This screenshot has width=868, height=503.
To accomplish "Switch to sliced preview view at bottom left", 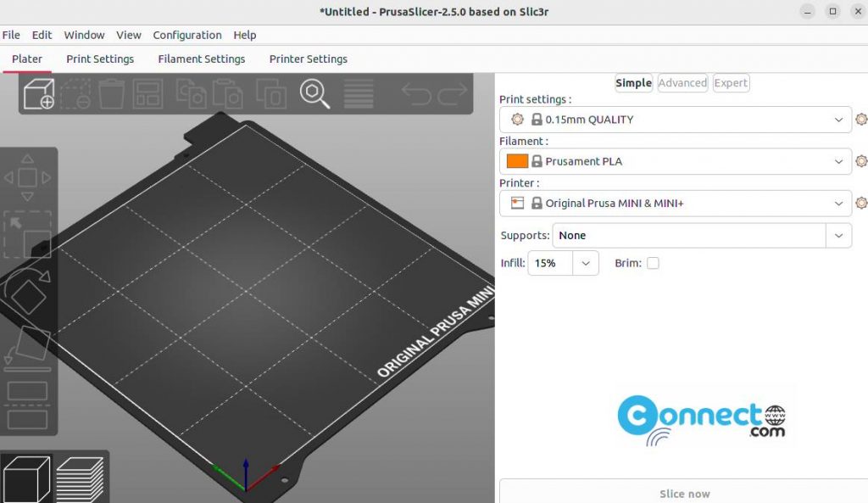I will (81, 477).
